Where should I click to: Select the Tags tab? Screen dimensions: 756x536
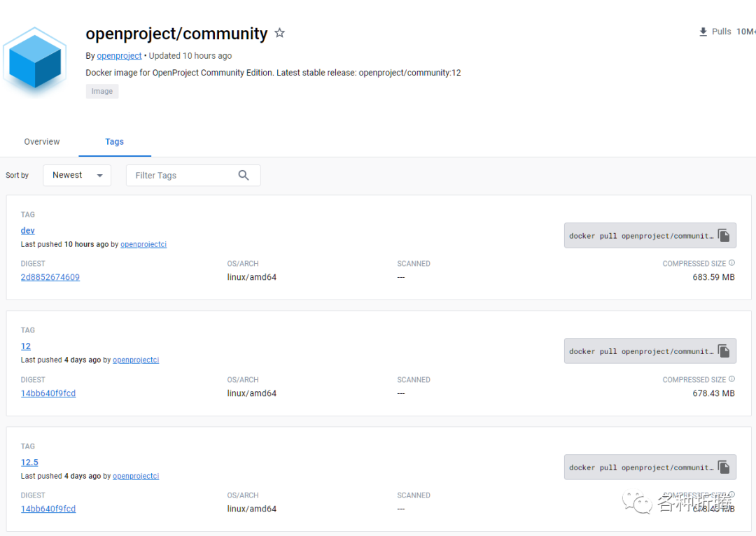pos(115,142)
